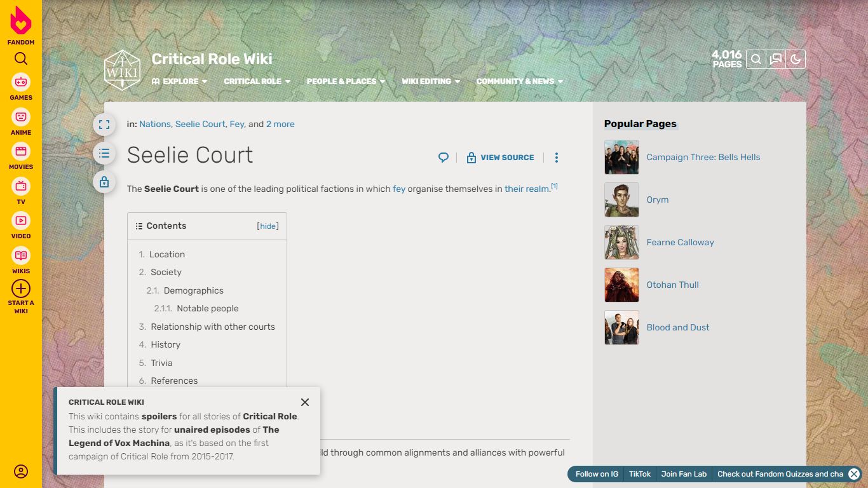
Task: Click the Critical Role Wiki logo
Action: (122, 70)
